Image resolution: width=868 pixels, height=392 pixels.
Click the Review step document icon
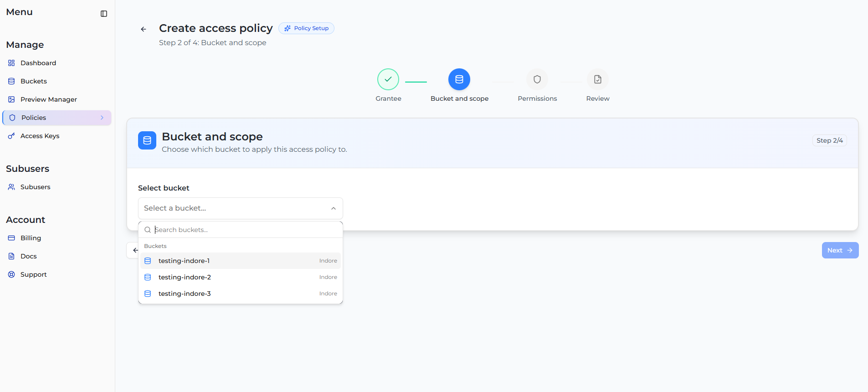click(598, 79)
